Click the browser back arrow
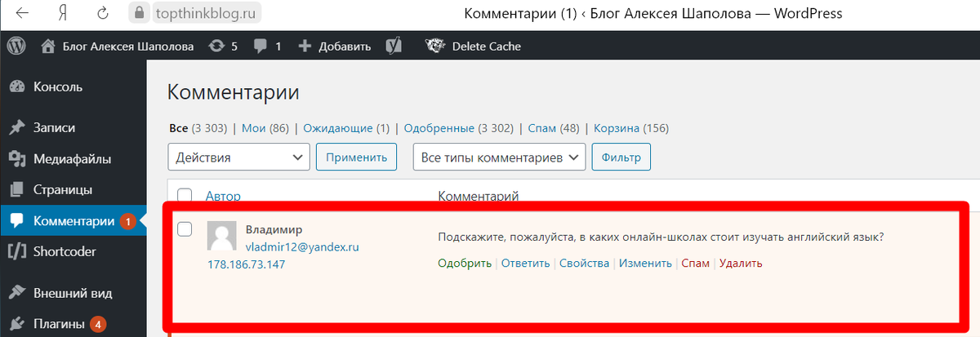This screenshot has height=337, width=980. pos(22,14)
